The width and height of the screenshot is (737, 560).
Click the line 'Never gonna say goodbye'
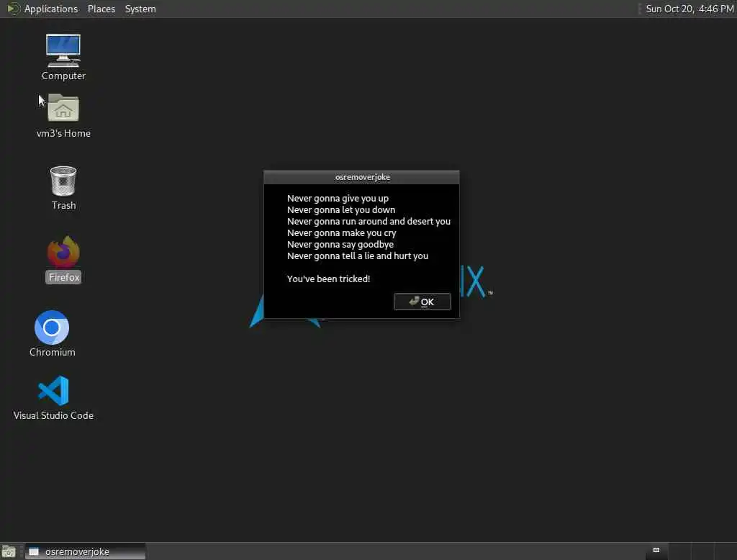340,245
